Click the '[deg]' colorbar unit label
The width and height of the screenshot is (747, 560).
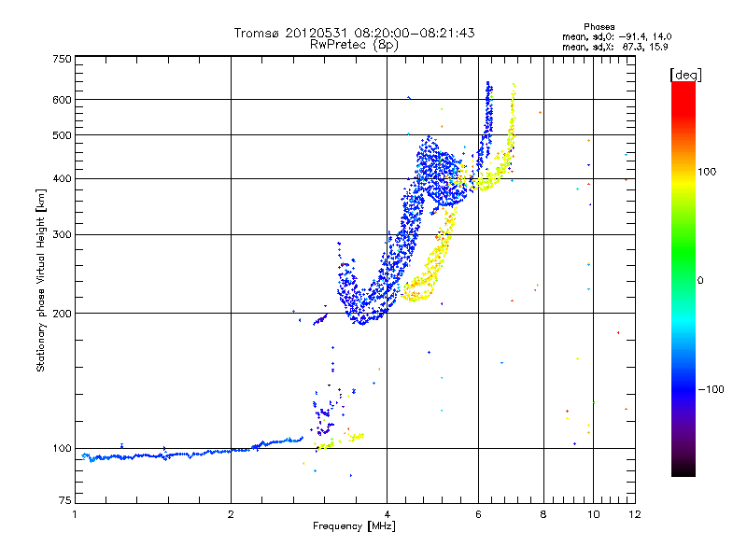point(686,75)
